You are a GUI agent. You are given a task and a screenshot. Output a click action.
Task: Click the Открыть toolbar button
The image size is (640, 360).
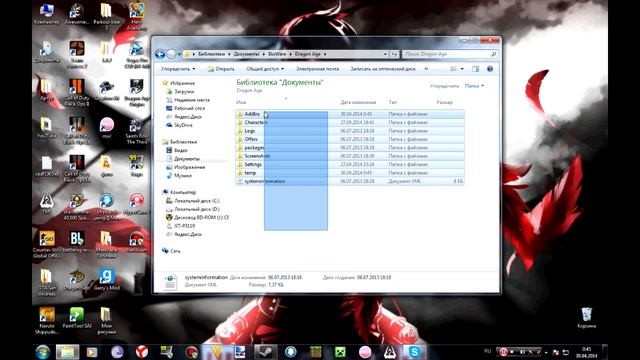coord(221,69)
